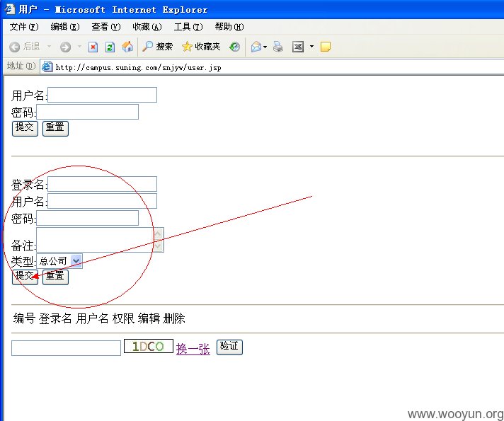This screenshot has width=504, height=421.
Task: Open the 文件(F) menu
Action: coord(24,27)
